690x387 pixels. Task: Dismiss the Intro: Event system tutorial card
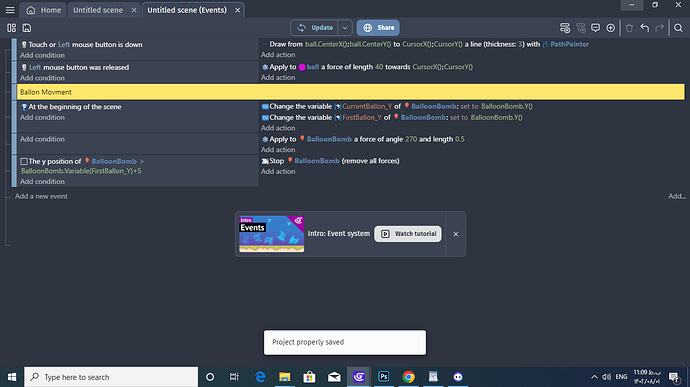pyautogui.click(x=456, y=234)
